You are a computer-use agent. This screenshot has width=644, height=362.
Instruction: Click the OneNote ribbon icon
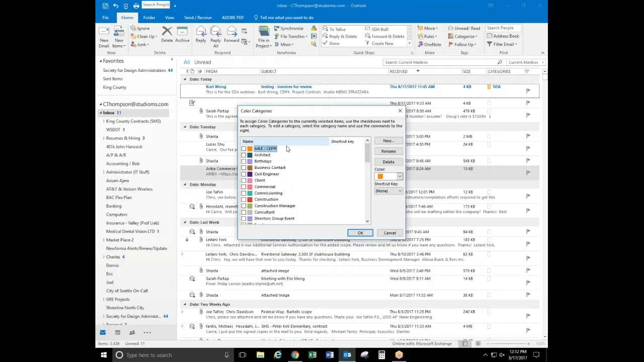[x=429, y=44]
